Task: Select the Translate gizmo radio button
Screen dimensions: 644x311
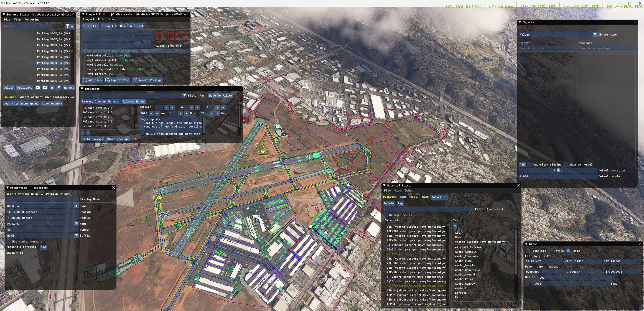Action: 527,251
